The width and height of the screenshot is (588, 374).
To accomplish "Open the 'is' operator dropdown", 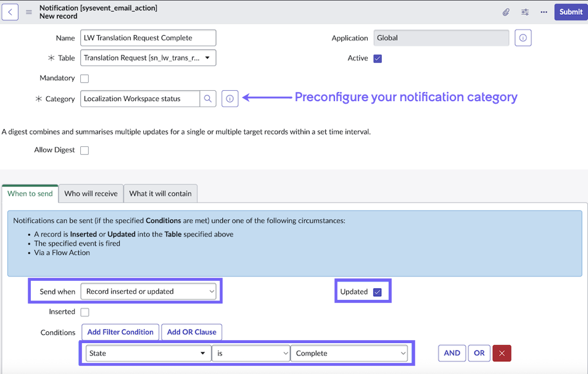I will pos(251,353).
